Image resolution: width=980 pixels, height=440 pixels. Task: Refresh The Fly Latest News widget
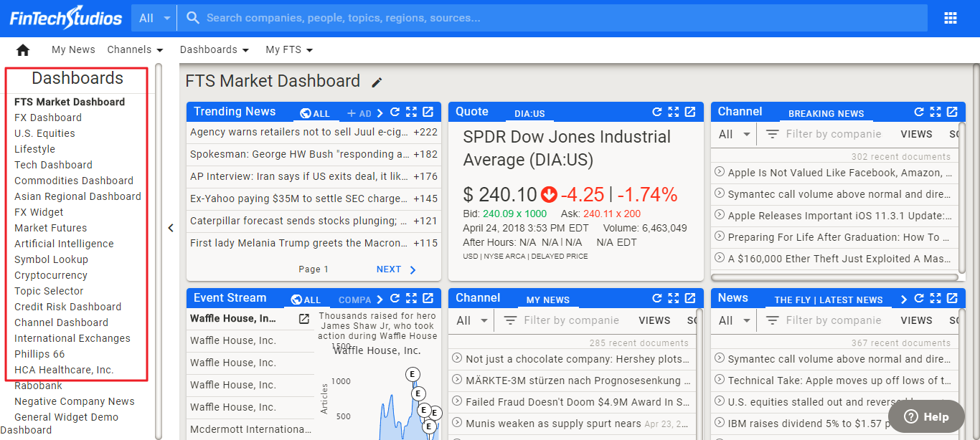pyautogui.click(x=919, y=299)
